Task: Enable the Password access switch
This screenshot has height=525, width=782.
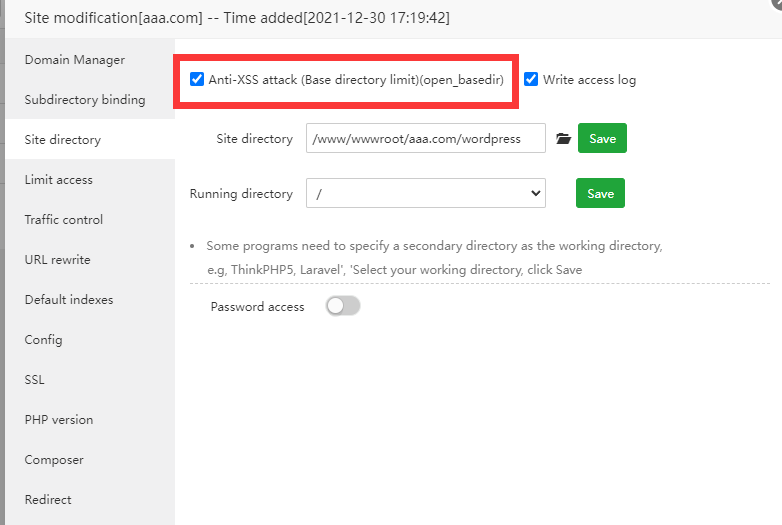Action: 343,306
